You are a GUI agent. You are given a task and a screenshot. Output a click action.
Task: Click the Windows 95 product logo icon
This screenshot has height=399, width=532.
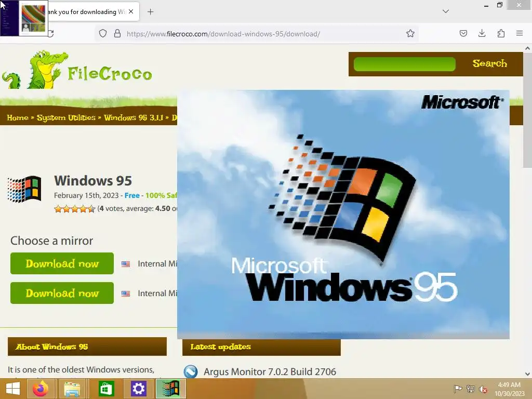[24, 189]
